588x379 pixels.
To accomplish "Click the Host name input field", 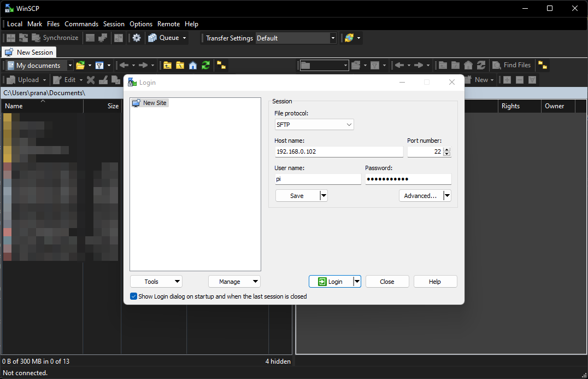I will (x=339, y=151).
